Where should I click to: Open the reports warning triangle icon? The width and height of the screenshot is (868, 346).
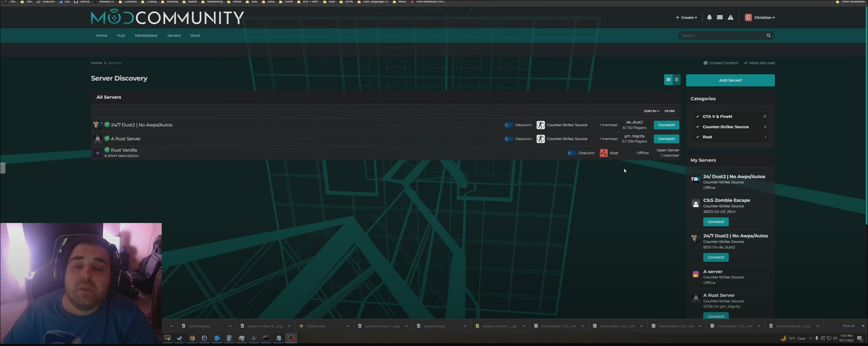(730, 17)
